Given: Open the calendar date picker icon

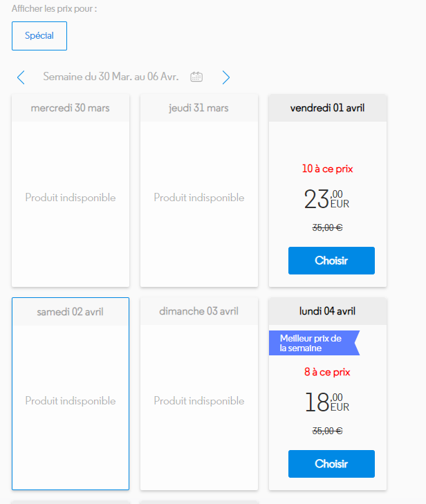Looking at the screenshot, I should [x=196, y=77].
